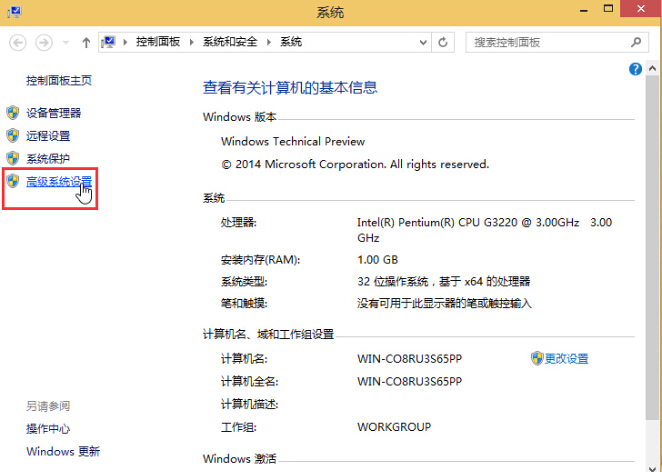The width and height of the screenshot is (662, 472).
Task: Click the Forward navigation arrow
Action: (x=43, y=42)
